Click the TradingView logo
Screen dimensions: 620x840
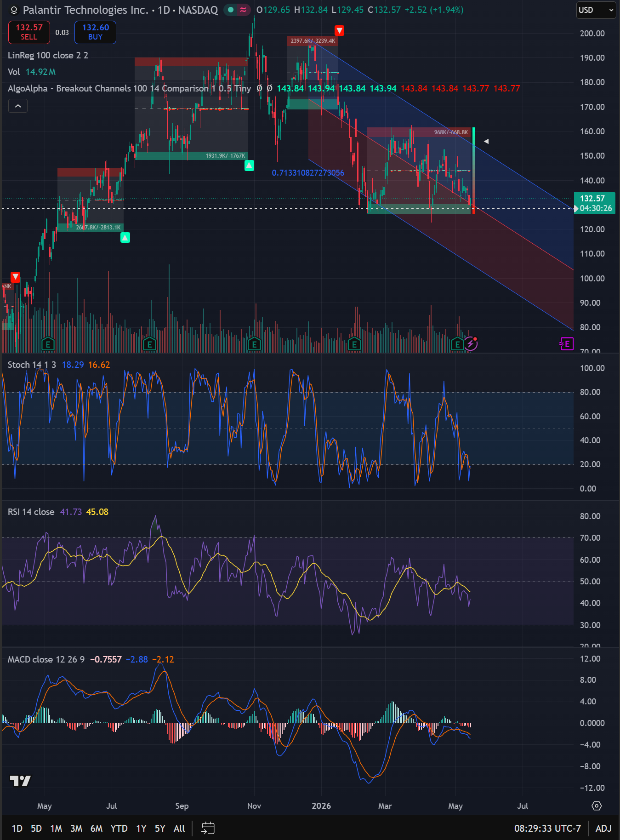[20, 781]
